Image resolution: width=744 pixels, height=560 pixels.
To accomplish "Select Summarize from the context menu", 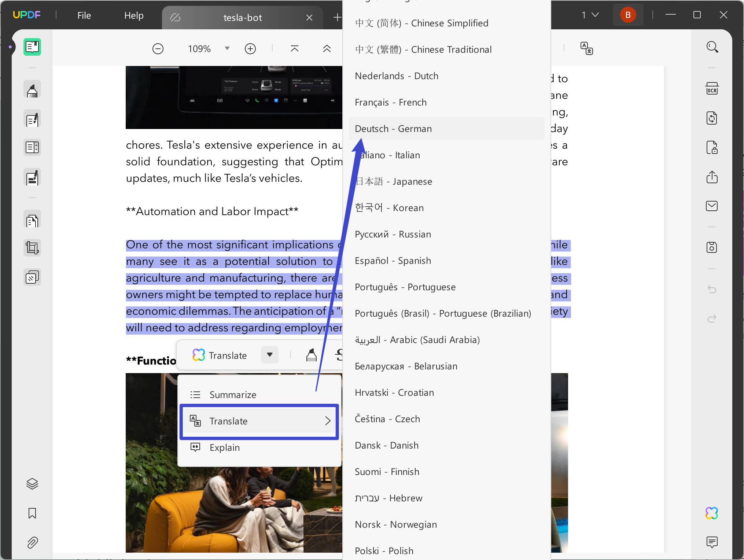I will click(x=233, y=394).
